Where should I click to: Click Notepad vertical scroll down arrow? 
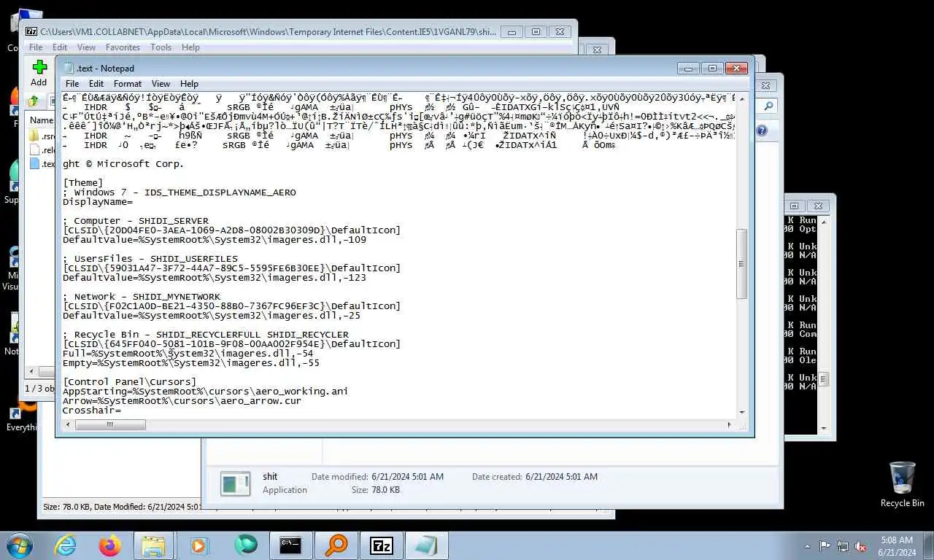tap(741, 413)
